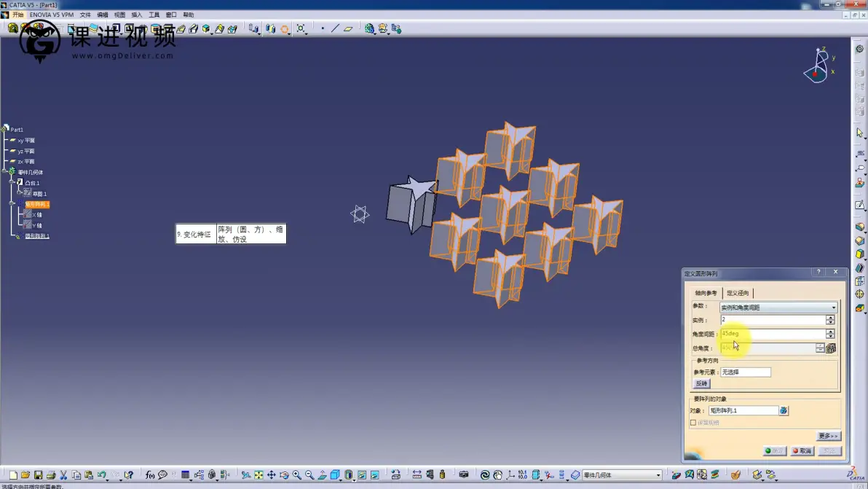Click the What's This help cursor icon
868x489 pixels.
click(x=129, y=475)
